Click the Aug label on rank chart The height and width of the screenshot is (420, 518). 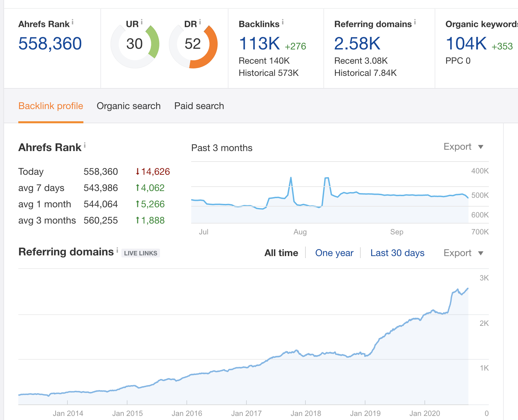300,232
